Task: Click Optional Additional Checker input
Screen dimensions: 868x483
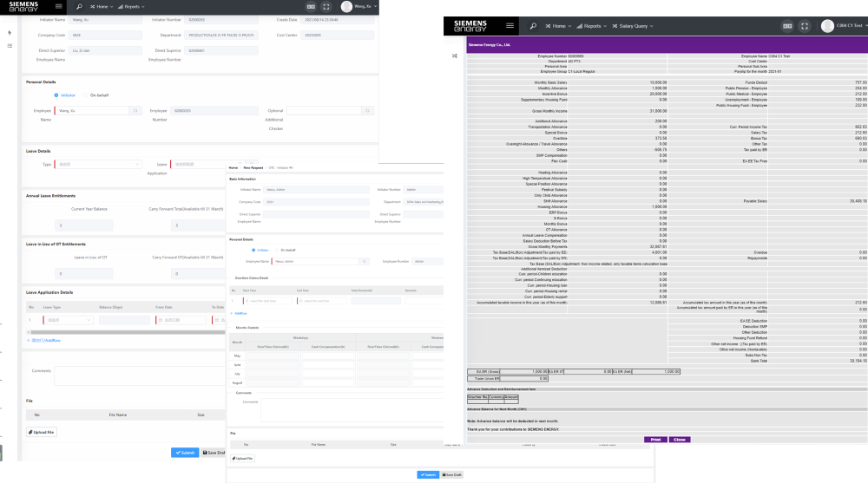Action: pyautogui.click(x=325, y=111)
